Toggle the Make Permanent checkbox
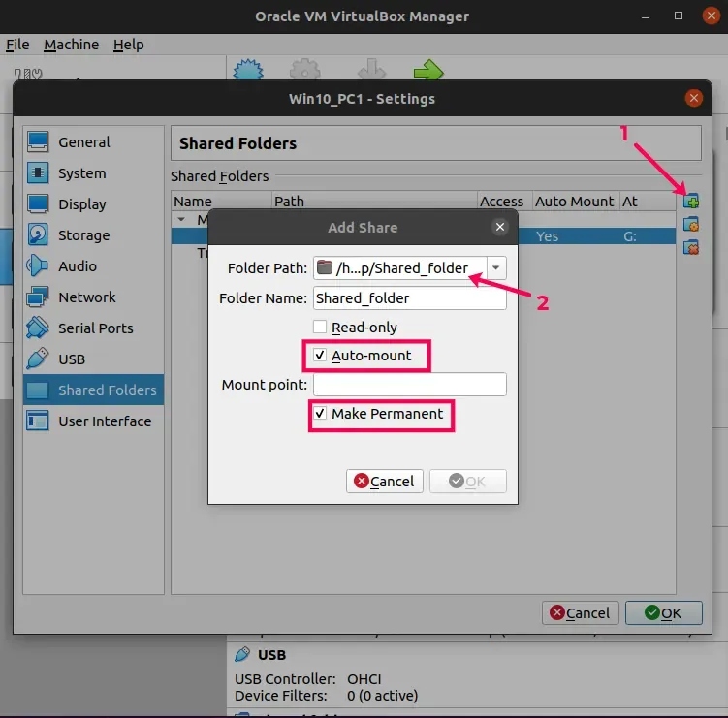This screenshot has height=718, width=728. point(320,413)
